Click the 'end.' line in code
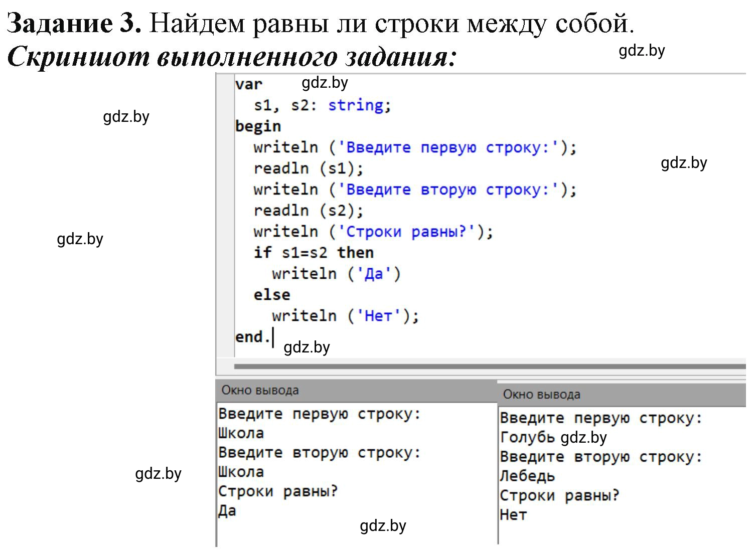The width and height of the screenshot is (756, 552). coord(253,337)
